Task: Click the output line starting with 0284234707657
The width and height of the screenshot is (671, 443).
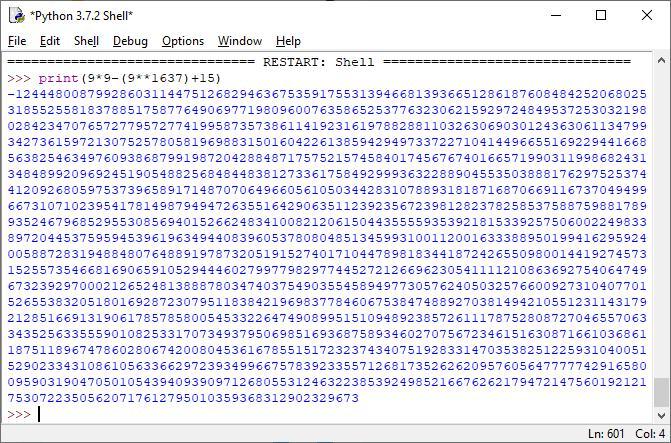Action: click(x=327, y=126)
